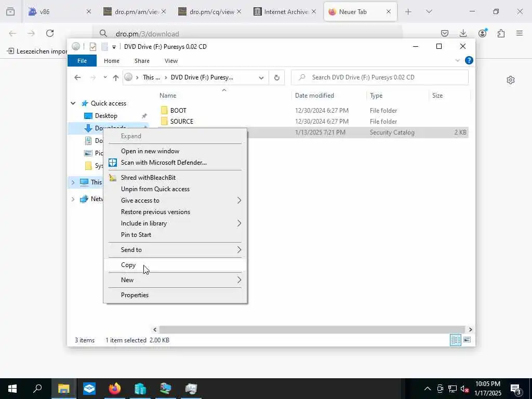Viewport: 532px width, 399px height.
Task: Open Firefox hamburger application menu
Action: 520,33
